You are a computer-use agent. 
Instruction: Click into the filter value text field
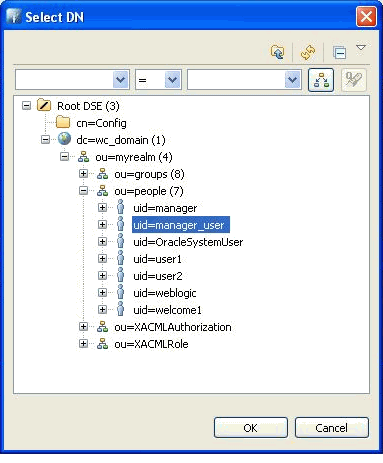[236, 80]
